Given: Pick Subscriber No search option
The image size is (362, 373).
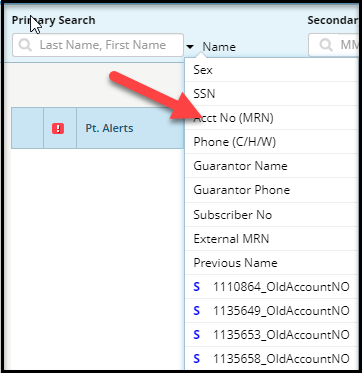Looking at the screenshot, I should (x=272, y=215).
